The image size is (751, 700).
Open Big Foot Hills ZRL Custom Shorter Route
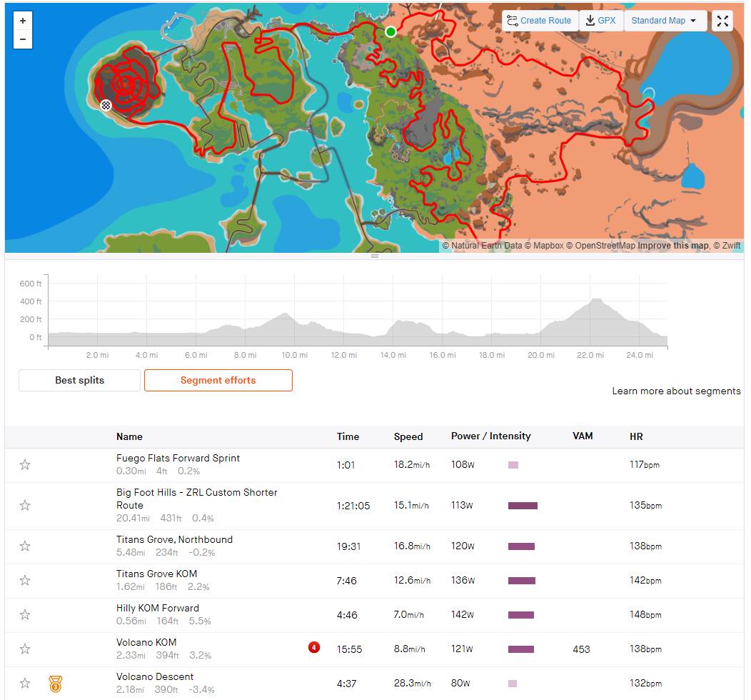click(196, 499)
